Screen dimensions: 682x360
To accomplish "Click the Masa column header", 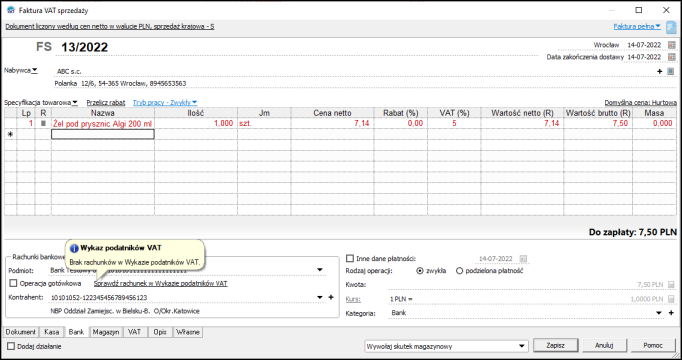I will point(654,113).
